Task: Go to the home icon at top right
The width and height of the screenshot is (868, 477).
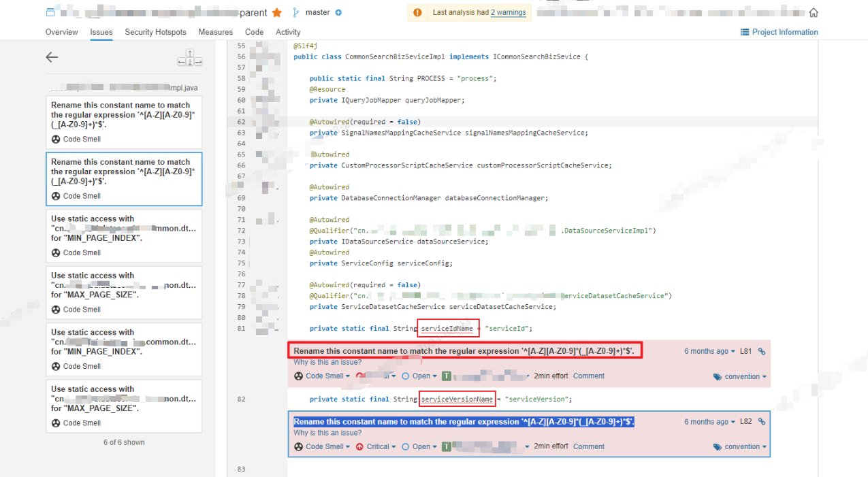Action: click(x=814, y=12)
